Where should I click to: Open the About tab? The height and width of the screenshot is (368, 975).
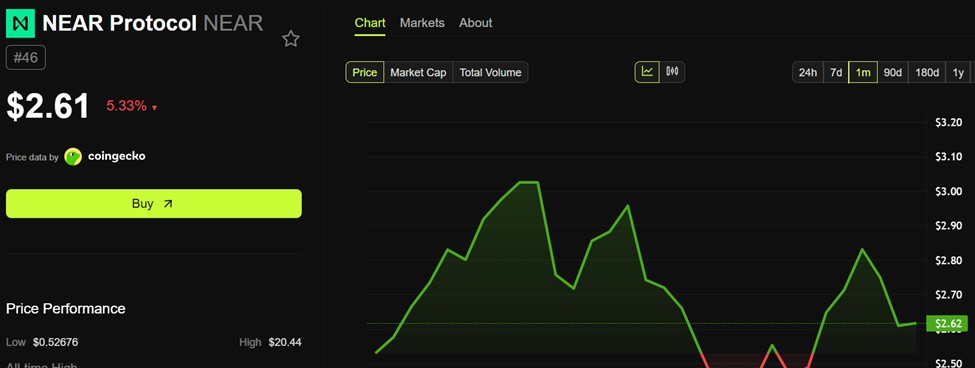[476, 23]
